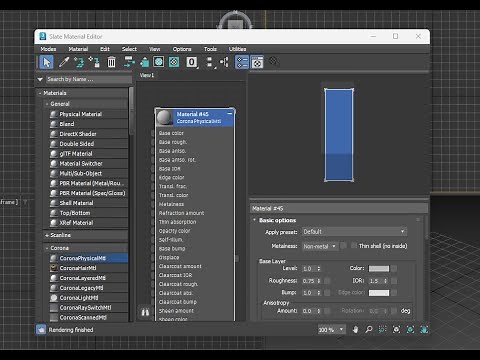This screenshot has width=480, height=360.
Task: Click the render status icon beside Rendering finished
Action: (41, 330)
